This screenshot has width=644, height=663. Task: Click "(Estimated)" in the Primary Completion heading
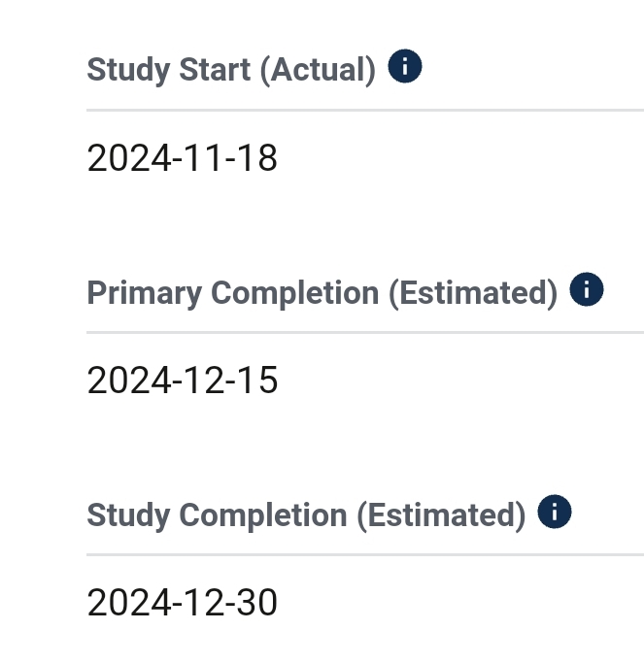[x=473, y=293]
